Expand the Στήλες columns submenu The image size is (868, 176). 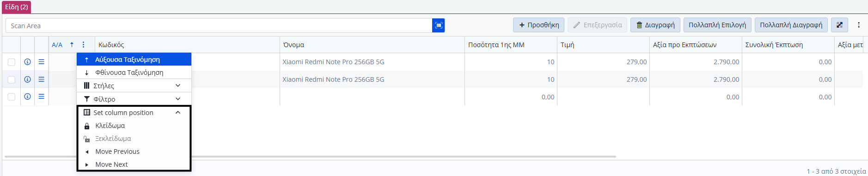click(134, 86)
